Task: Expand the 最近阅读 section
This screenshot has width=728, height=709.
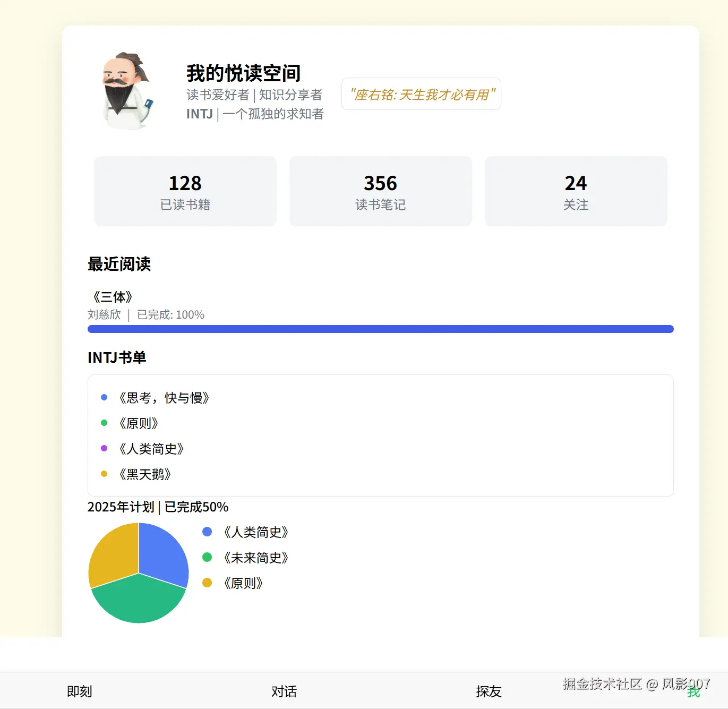Action: click(119, 264)
